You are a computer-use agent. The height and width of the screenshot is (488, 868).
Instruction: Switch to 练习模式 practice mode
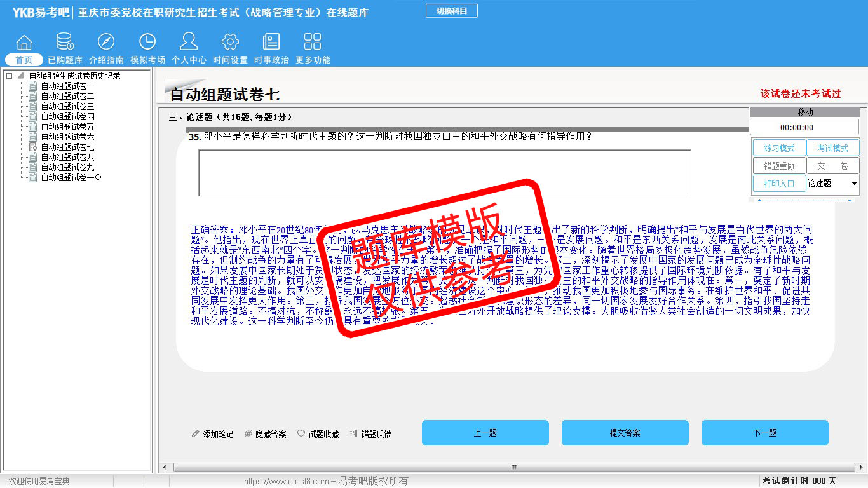click(x=779, y=148)
